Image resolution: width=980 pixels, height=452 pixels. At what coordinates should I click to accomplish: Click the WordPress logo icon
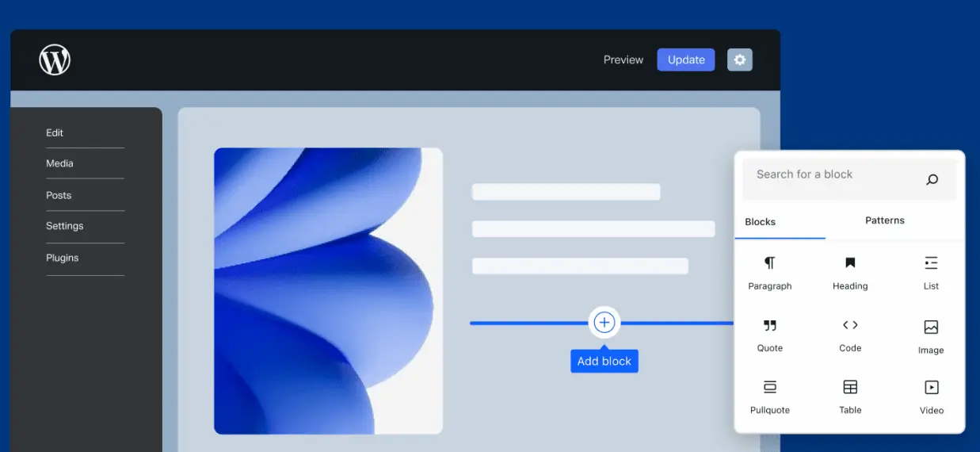pos(55,59)
